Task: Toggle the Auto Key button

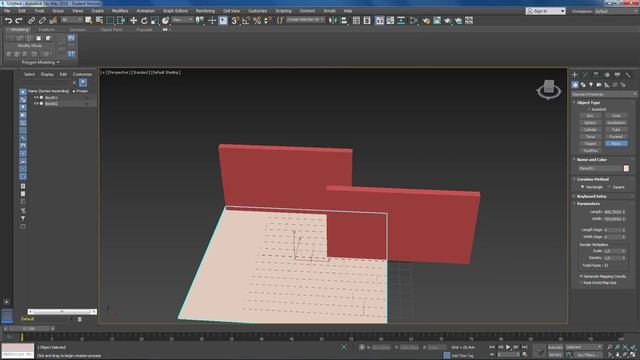Action: [555, 347]
